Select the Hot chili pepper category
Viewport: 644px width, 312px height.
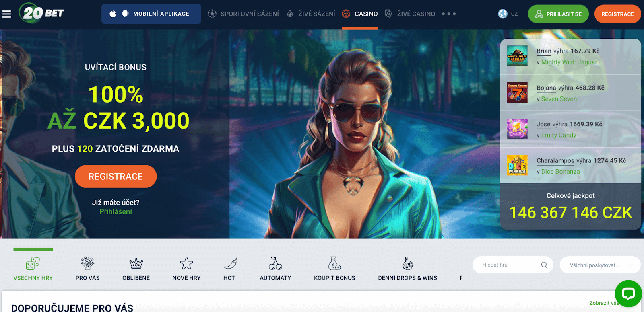[229, 269]
